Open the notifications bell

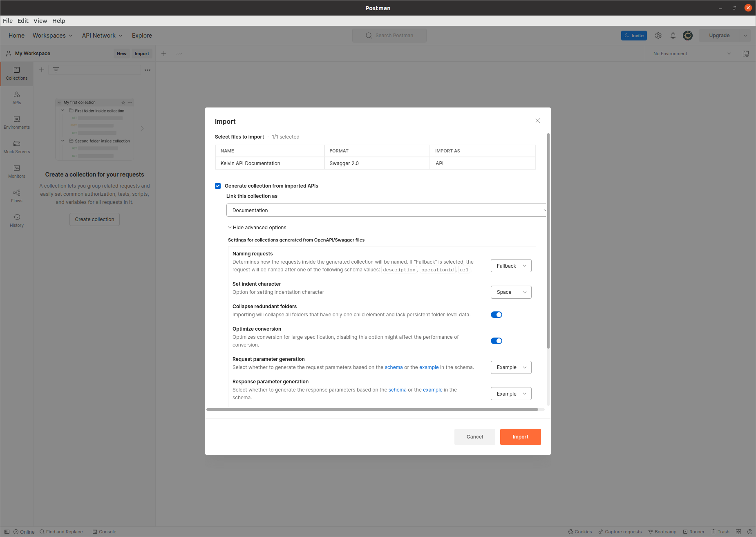[x=673, y=36]
